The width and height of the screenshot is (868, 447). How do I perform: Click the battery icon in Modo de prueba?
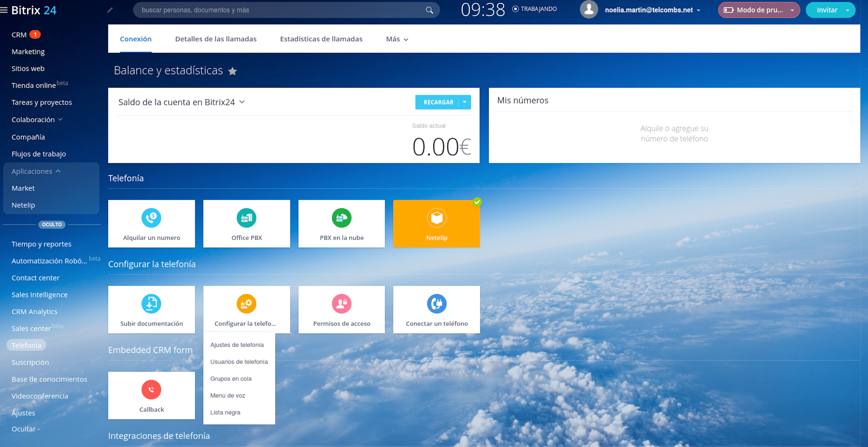tap(729, 10)
